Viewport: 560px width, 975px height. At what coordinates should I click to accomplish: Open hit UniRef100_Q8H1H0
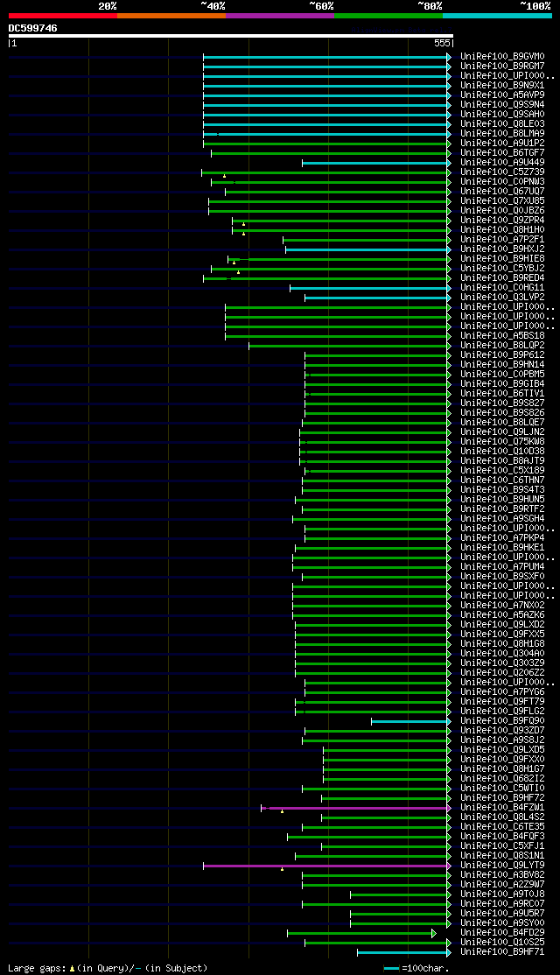tap(503, 231)
